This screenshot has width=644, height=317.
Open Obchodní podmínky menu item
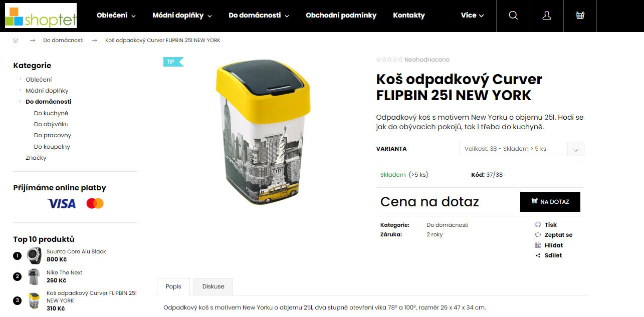pyautogui.click(x=341, y=16)
